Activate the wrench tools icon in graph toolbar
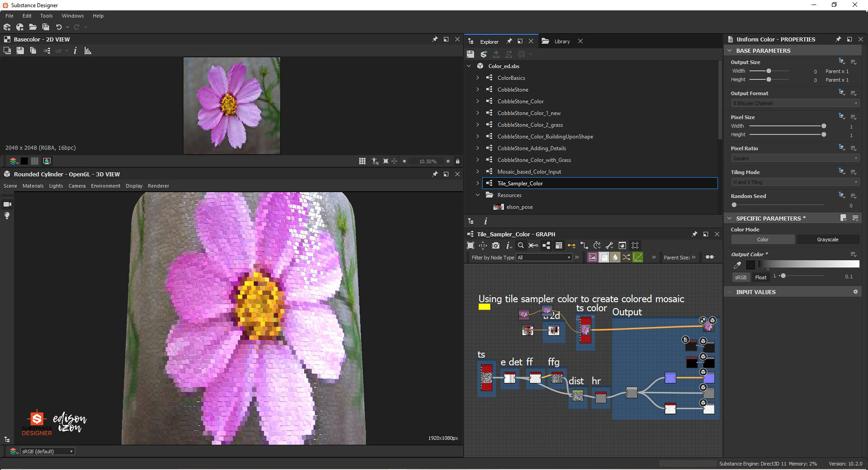The image size is (868, 470). point(609,246)
